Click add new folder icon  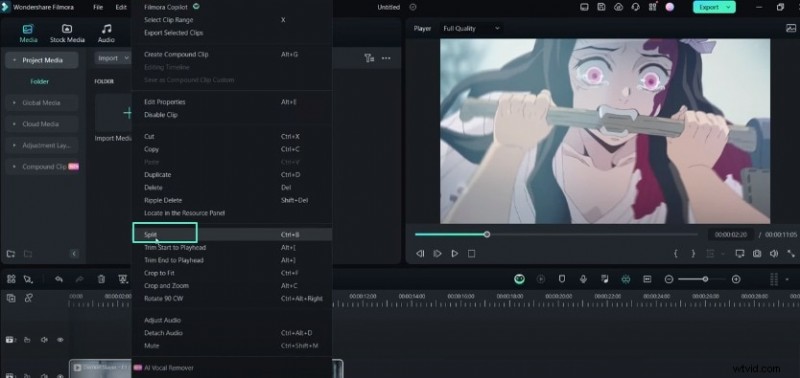(11, 254)
